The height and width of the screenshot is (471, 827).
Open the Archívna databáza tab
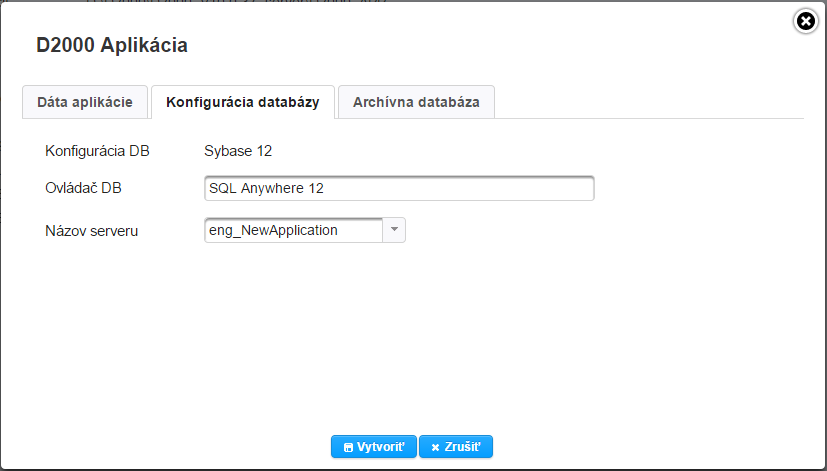[416, 102]
